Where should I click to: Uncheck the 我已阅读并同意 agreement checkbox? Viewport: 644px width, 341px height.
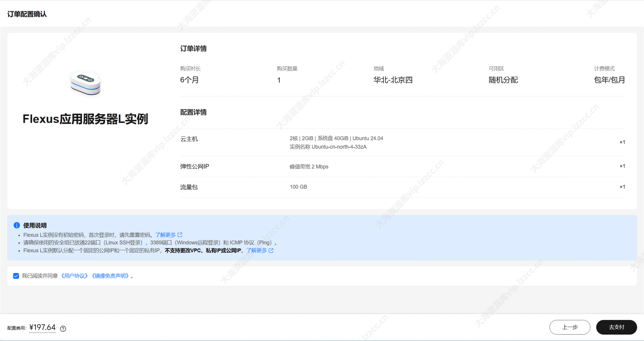pos(16,276)
